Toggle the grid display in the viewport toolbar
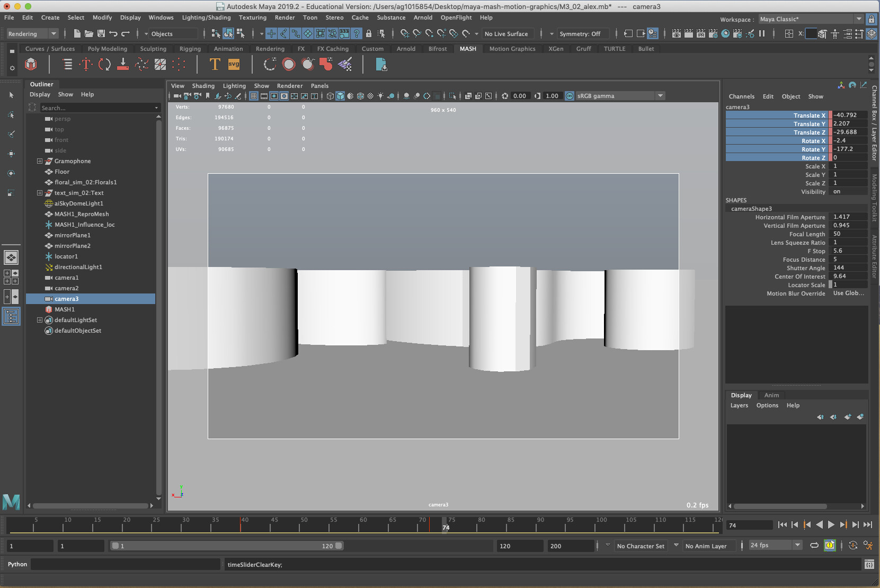 tap(254, 96)
